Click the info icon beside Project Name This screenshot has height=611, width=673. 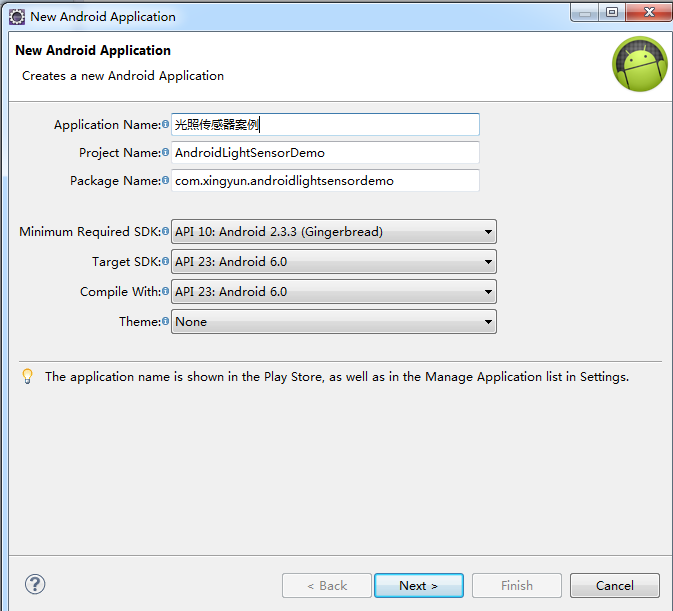(166, 152)
